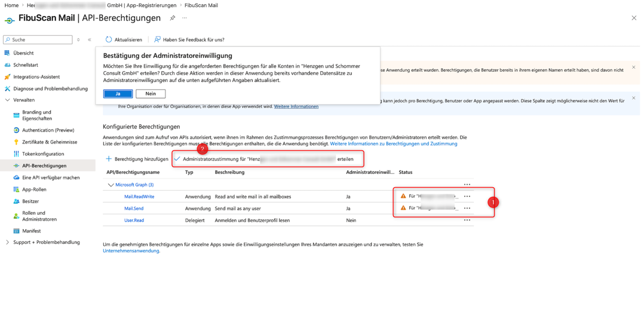Click the sort arrows beside search

point(78,40)
